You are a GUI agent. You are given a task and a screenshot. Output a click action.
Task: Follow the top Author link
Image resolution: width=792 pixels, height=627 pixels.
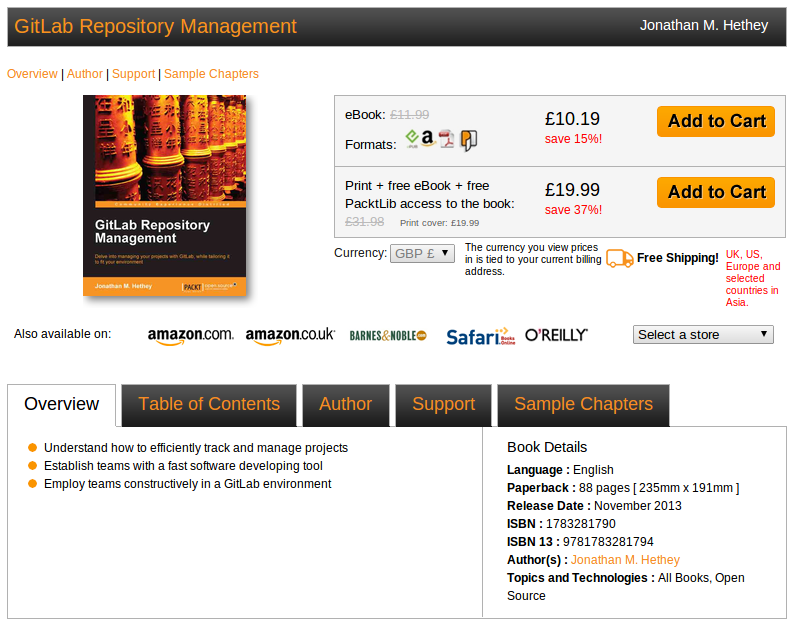[x=85, y=74]
